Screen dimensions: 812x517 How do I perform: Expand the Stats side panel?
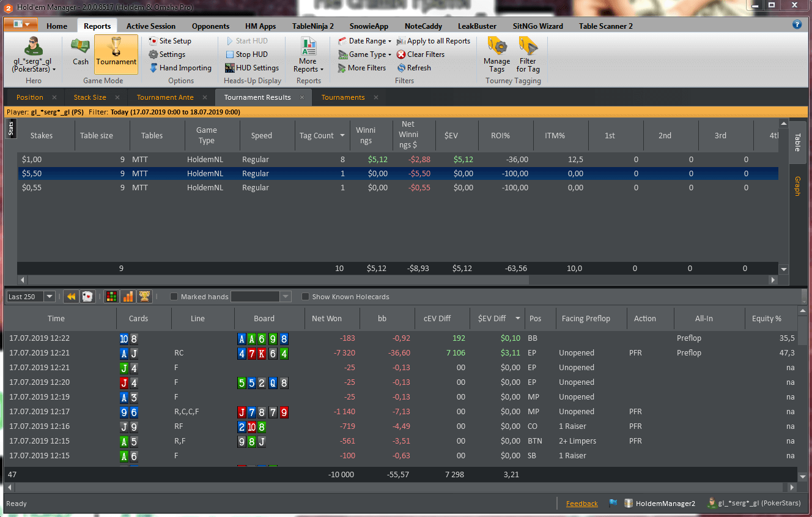pyautogui.click(x=10, y=128)
